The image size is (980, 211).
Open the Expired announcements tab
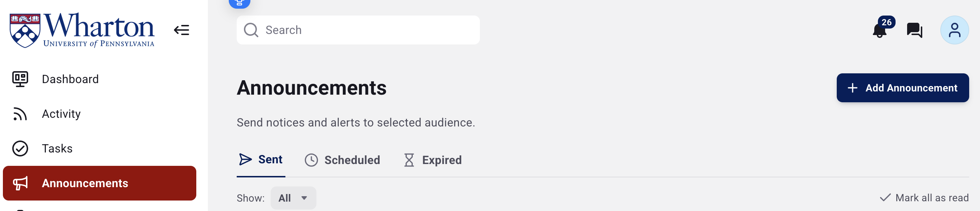coord(433,160)
